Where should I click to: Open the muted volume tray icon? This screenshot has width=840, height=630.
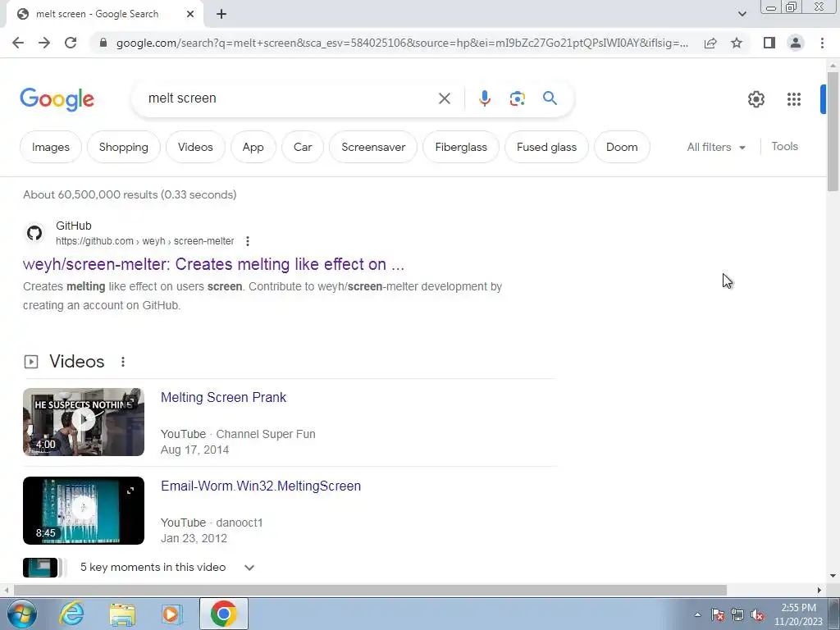[757, 615]
